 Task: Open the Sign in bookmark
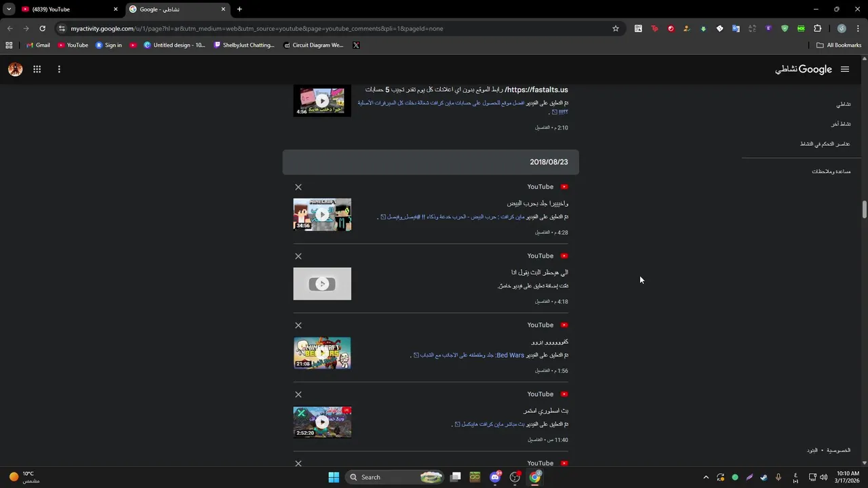[108, 45]
